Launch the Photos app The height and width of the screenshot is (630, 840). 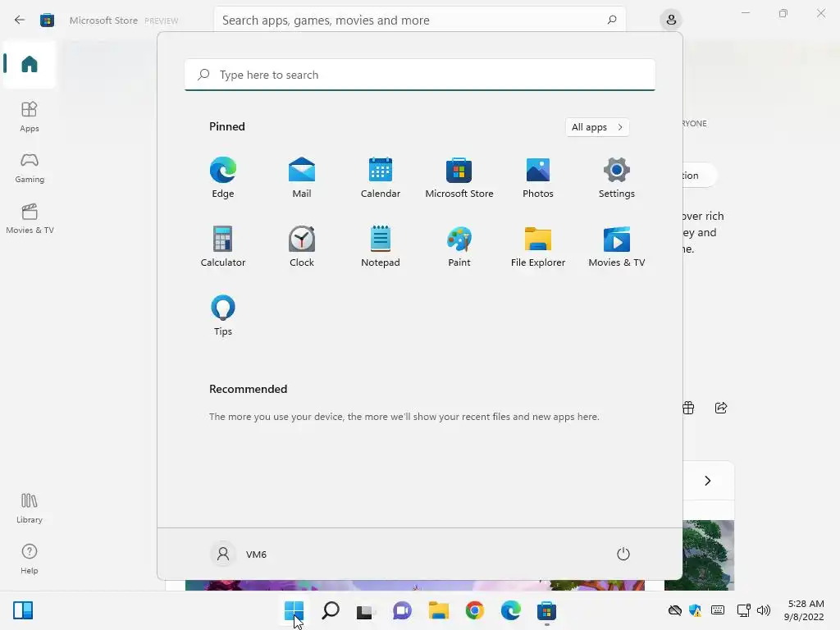[x=538, y=177]
